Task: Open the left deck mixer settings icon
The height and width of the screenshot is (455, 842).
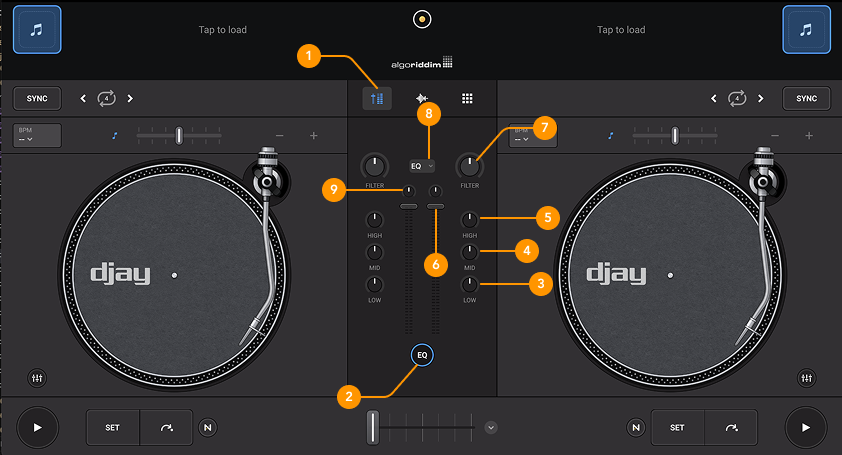Action: pyautogui.click(x=37, y=378)
